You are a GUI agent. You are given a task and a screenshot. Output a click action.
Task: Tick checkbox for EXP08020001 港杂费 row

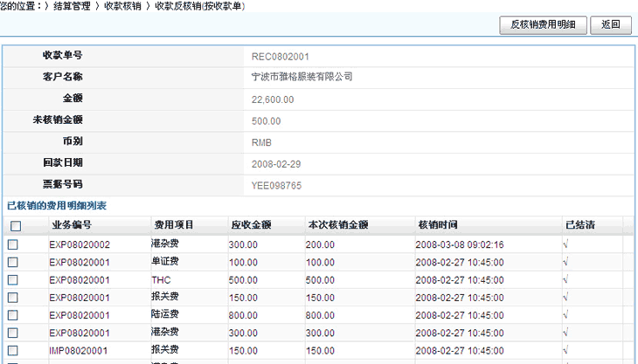pyautogui.click(x=13, y=333)
